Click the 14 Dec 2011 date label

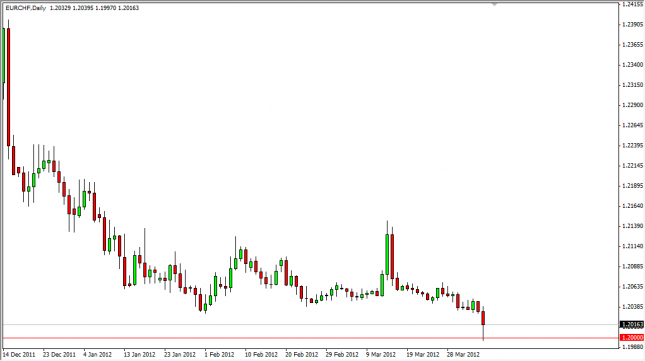tap(19, 354)
